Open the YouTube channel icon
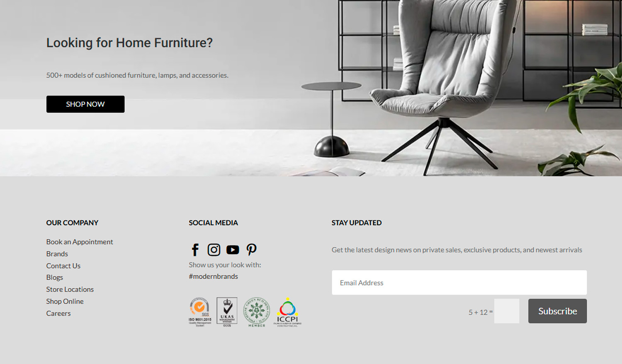The image size is (622, 364). pyautogui.click(x=233, y=250)
